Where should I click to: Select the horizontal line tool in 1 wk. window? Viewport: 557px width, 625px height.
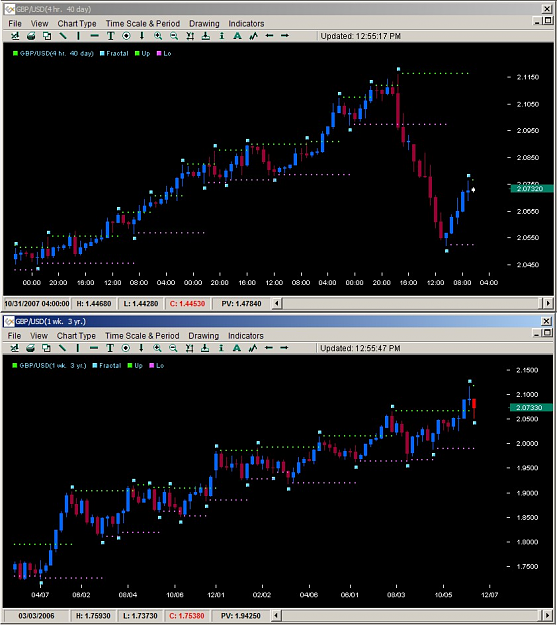(94, 348)
